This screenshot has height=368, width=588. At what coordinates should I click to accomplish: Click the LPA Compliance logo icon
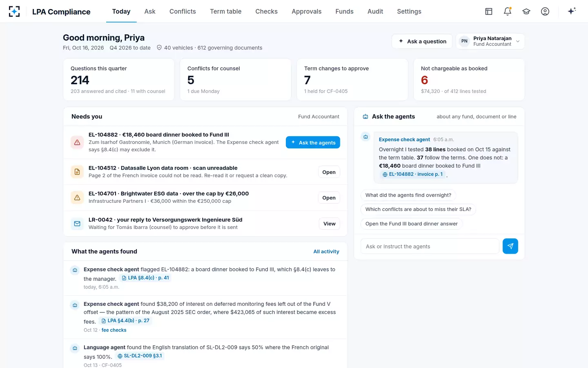[14, 11]
